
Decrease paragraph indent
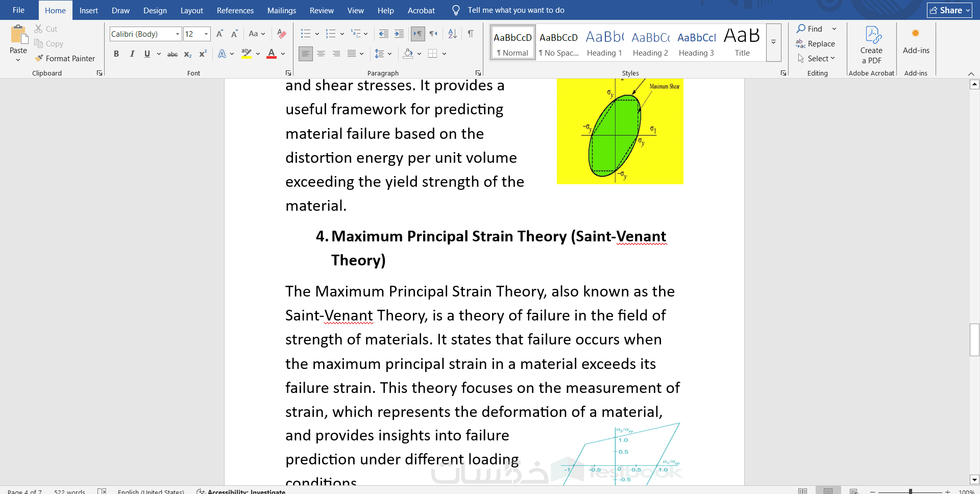click(384, 34)
